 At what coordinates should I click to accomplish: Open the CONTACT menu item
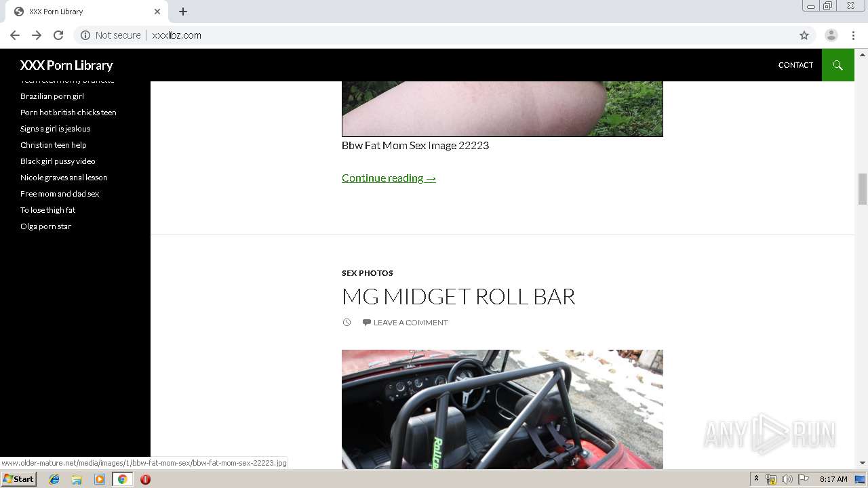pyautogui.click(x=795, y=65)
